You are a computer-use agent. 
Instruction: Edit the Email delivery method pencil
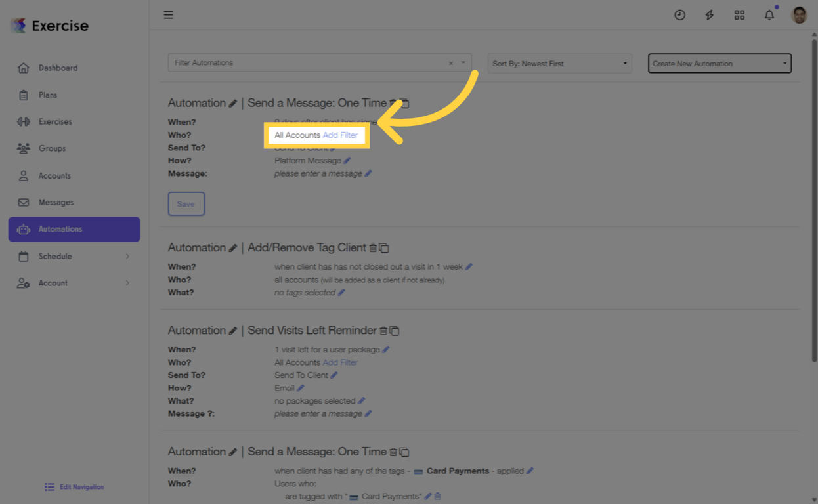301,388
